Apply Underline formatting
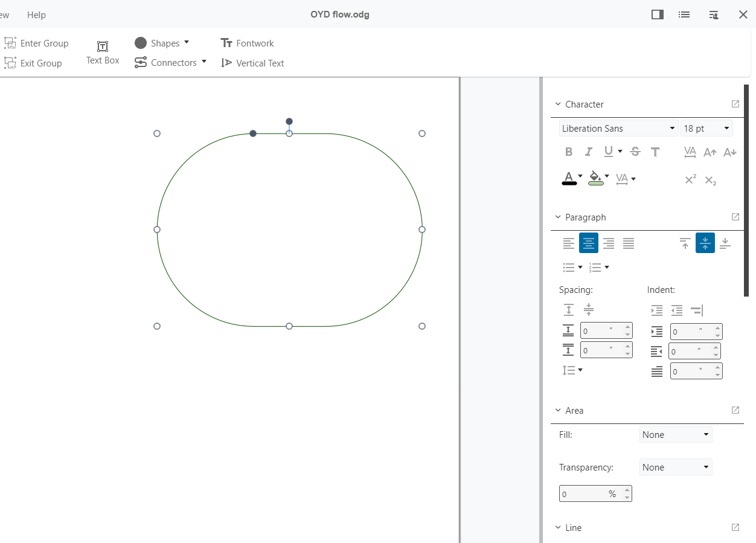 point(609,152)
